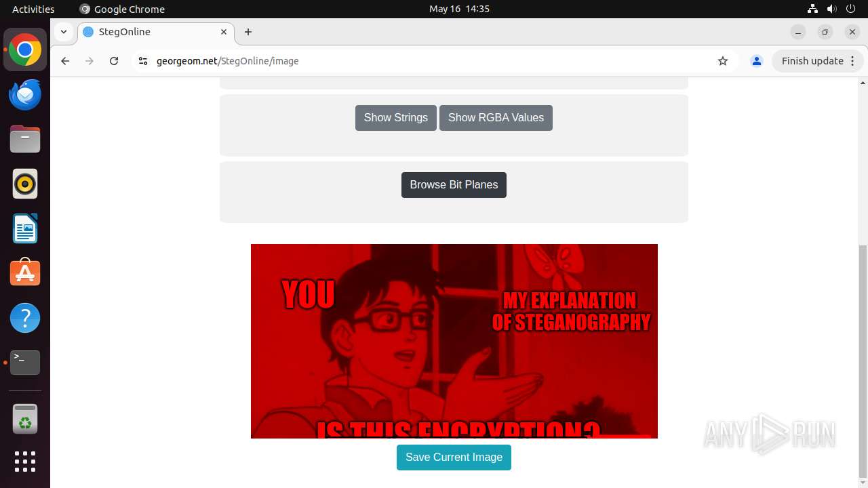Go forward in browser history

point(90,61)
